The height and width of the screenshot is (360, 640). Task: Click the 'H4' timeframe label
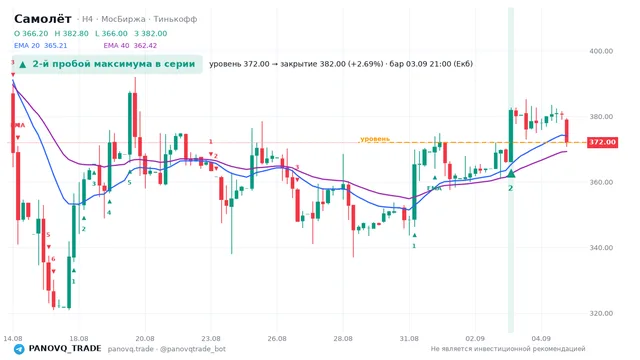(x=87, y=19)
